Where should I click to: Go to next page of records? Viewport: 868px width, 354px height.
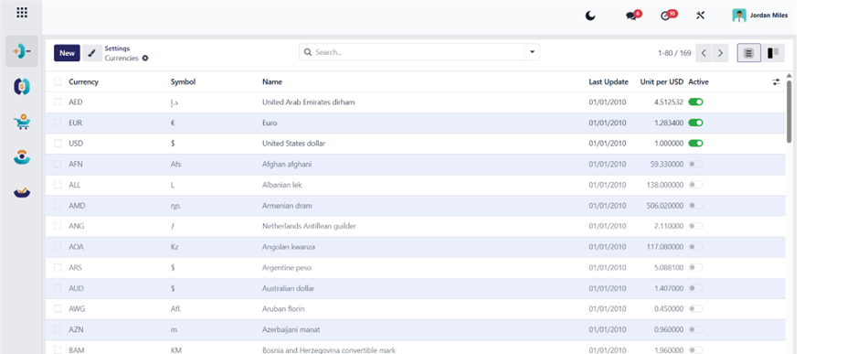(x=720, y=53)
